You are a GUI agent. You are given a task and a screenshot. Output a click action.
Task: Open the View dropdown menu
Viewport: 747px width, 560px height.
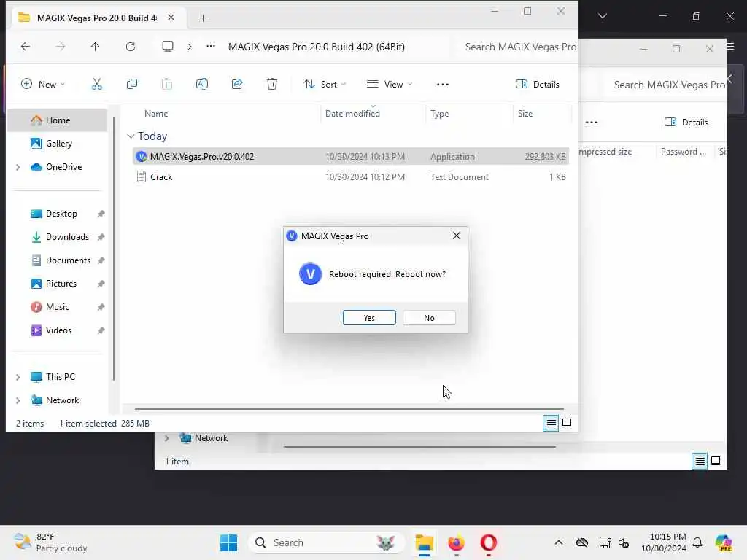pyautogui.click(x=390, y=85)
